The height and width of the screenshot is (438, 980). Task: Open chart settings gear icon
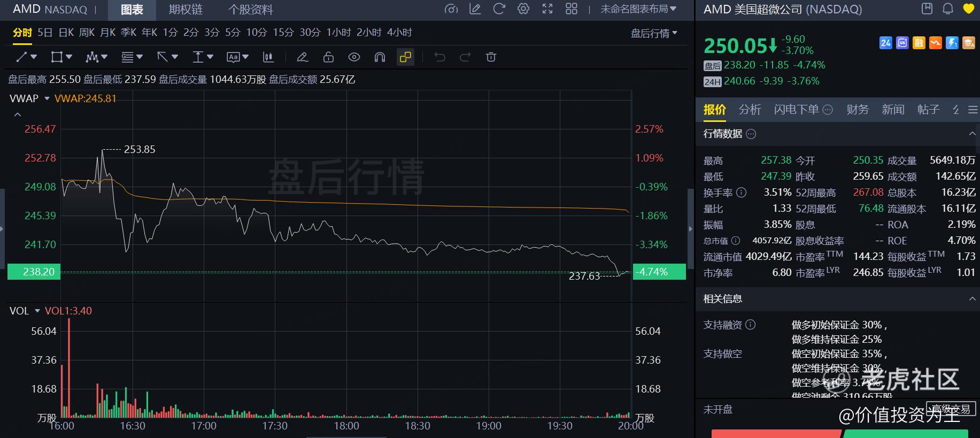click(523, 9)
